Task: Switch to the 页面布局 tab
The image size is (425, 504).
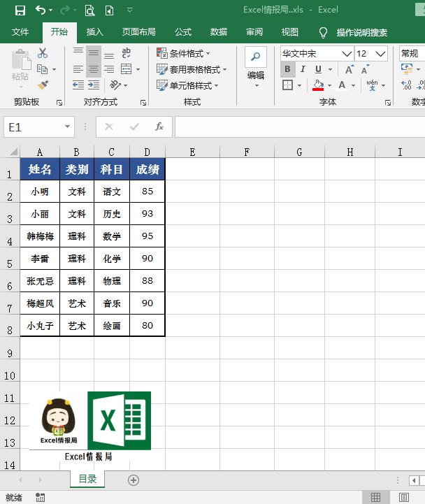Action: click(139, 32)
